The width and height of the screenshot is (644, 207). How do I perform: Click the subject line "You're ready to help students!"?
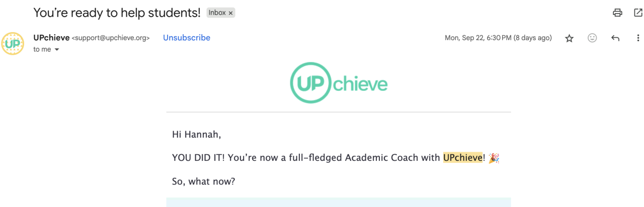(117, 13)
